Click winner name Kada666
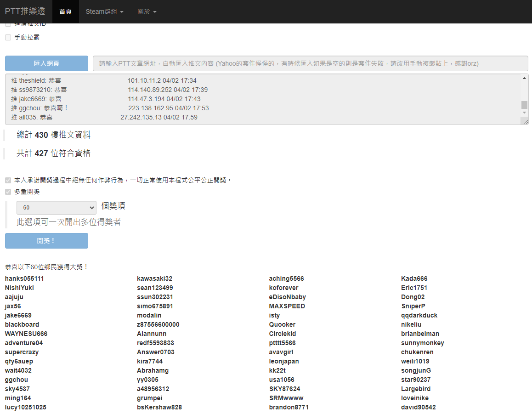 (414, 278)
